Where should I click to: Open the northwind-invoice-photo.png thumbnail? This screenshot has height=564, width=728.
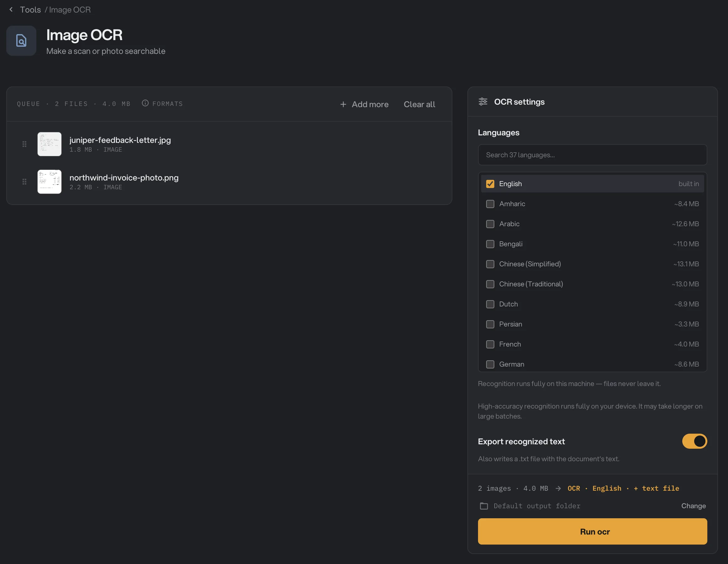pyautogui.click(x=49, y=182)
